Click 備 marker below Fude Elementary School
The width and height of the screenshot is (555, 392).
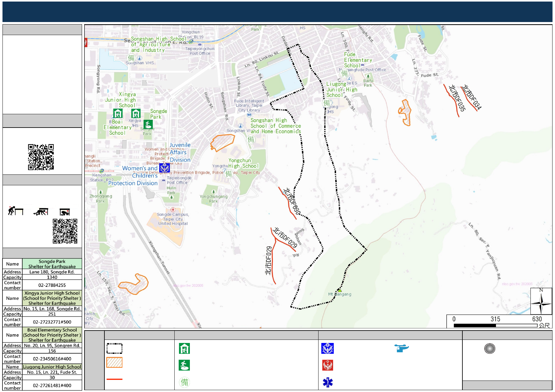tap(345, 74)
